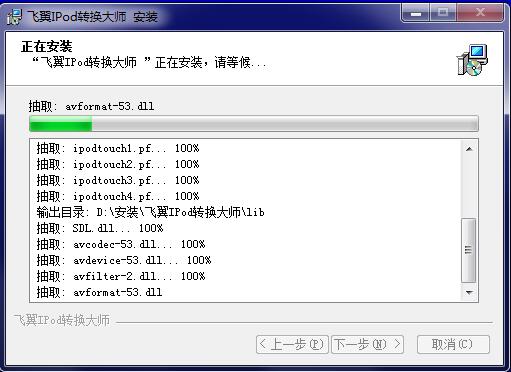Minimize the installer window
This screenshot has height=372, width=511.
coord(416,13)
